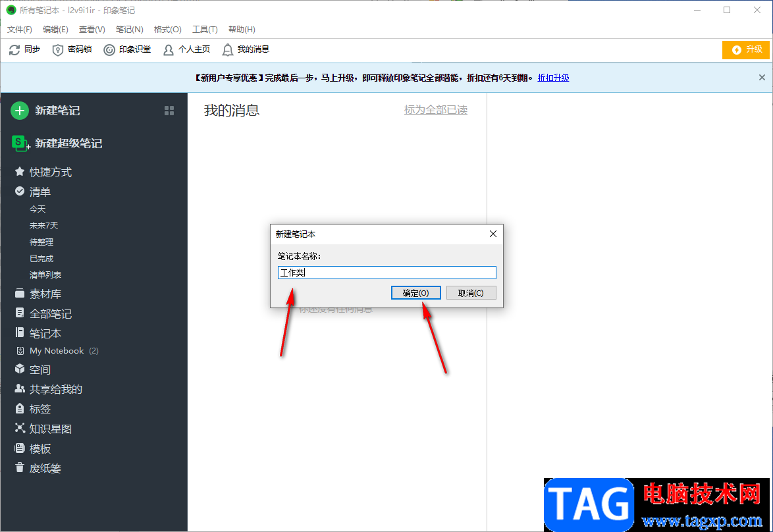
Task: Select 清单列表 in the sidebar
Action: point(45,275)
